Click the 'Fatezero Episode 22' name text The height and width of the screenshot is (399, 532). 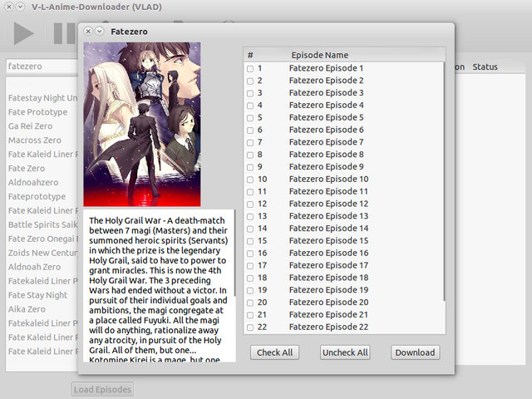tap(328, 327)
